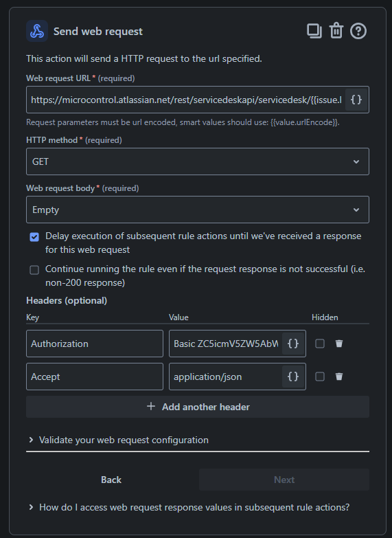Click the url encoded hint text below URL
This screenshot has height=538, width=392.
pos(183,122)
